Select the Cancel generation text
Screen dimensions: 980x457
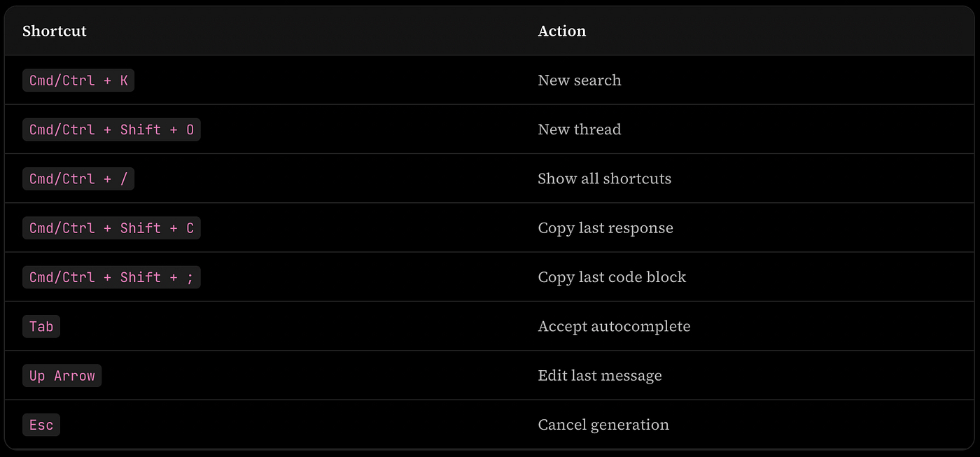tap(603, 425)
